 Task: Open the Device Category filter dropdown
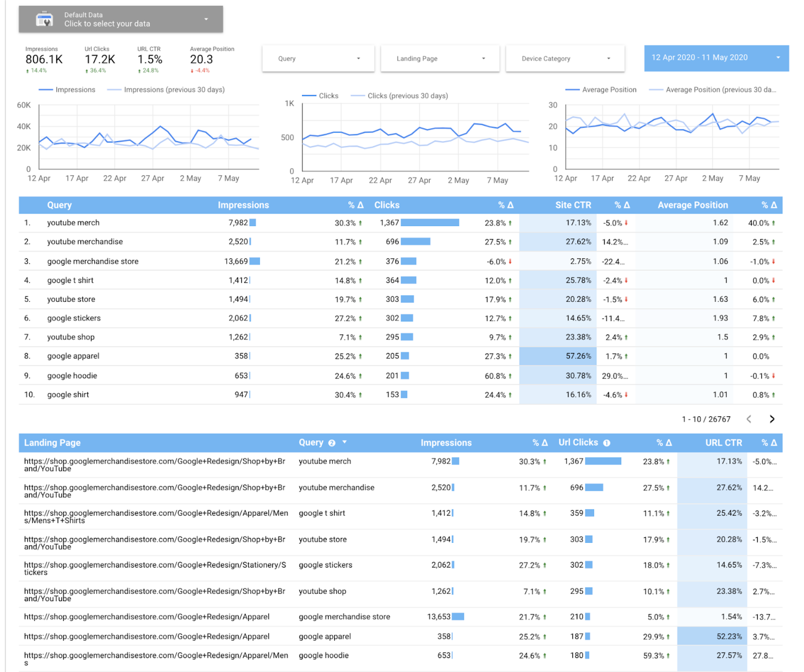coord(565,59)
